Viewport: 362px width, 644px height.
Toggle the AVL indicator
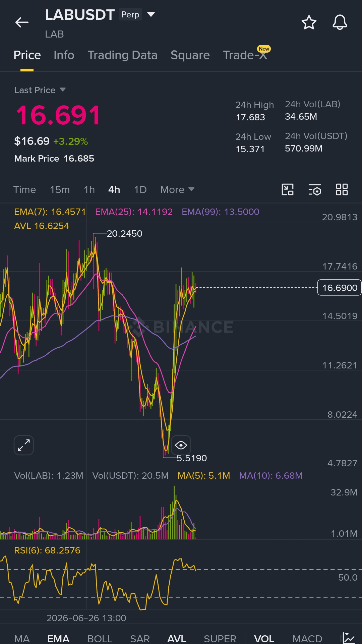pyautogui.click(x=177, y=639)
